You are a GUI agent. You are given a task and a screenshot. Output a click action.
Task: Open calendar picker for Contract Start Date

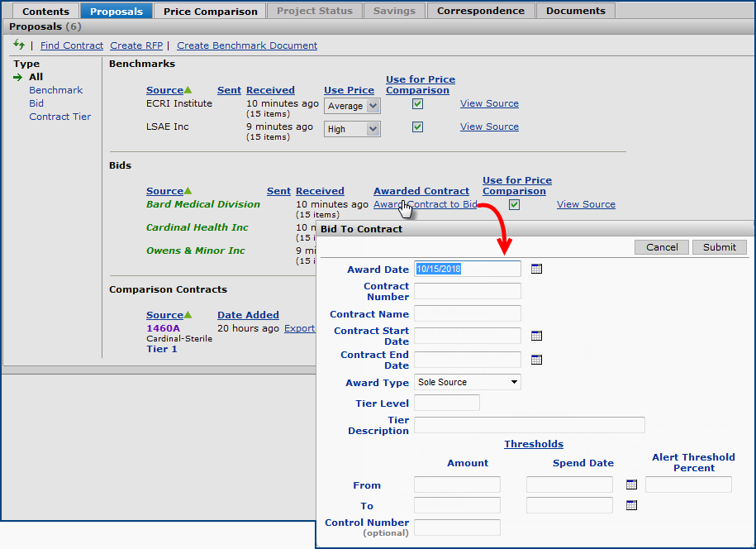click(x=536, y=336)
